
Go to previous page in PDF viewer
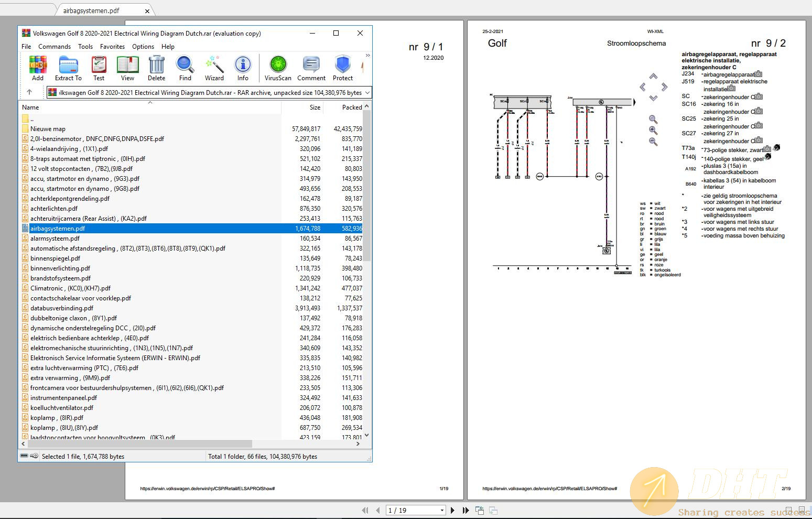coord(377,510)
